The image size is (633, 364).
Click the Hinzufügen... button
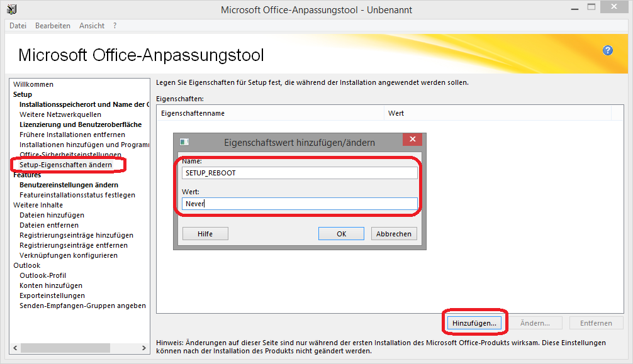(x=474, y=323)
